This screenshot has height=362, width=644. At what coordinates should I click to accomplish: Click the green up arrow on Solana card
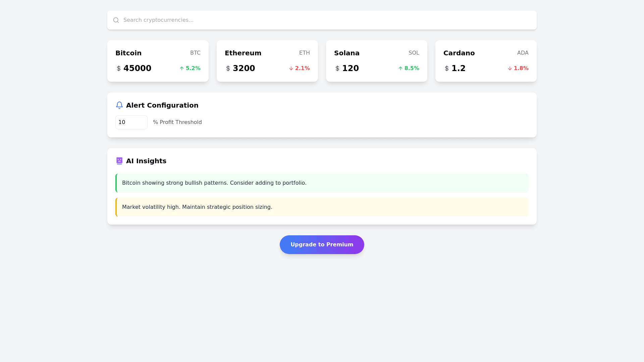pyautogui.click(x=400, y=68)
